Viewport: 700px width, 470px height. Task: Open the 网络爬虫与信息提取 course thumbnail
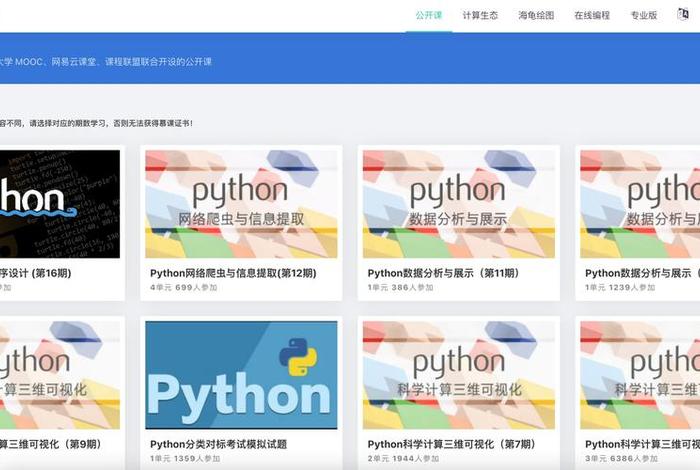click(x=241, y=204)
